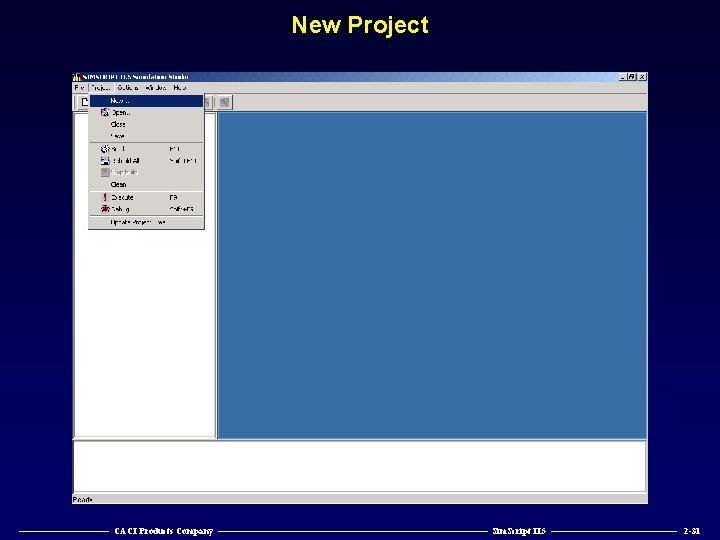
Task: Choose Execute in the Project menu
Action: pos(146,197)
